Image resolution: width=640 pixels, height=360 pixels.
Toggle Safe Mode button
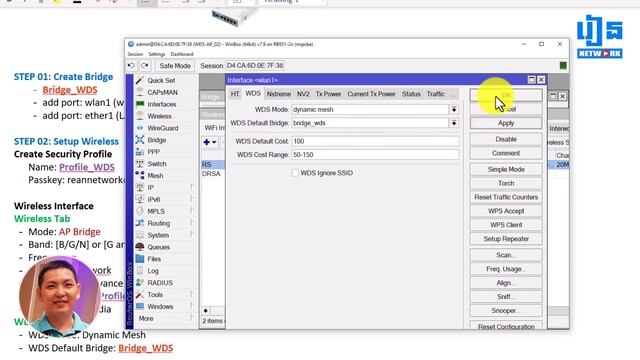click(175, 66)
